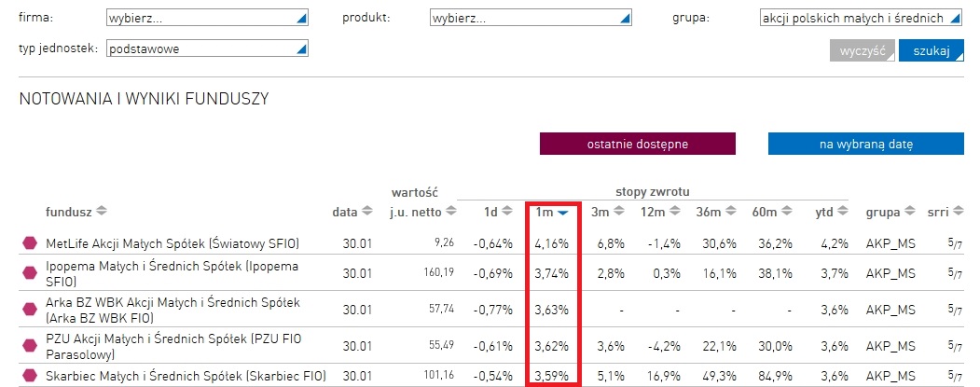Sort by srri column arrows
The height and width of the screenshot is (387, 980).
click(958, 212)
